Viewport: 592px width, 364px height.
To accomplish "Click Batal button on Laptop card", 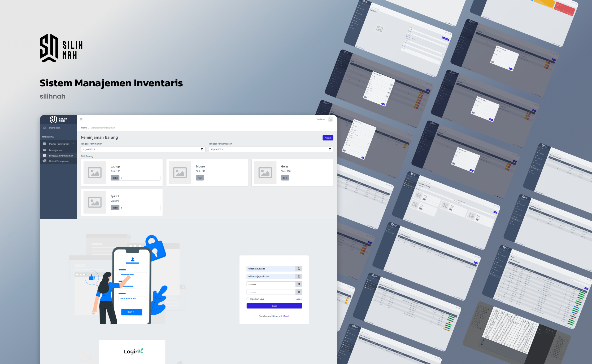I will [x=115, y=178].
